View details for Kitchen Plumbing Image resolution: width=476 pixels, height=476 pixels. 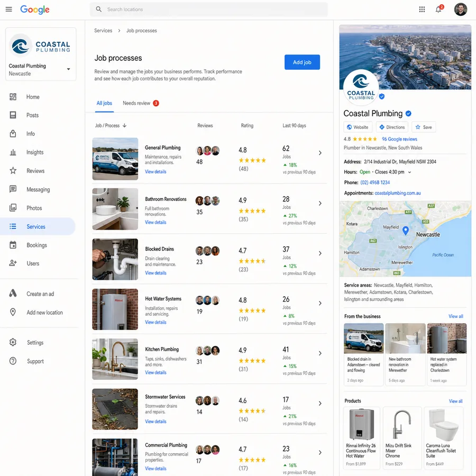click(x=155, y=372)
